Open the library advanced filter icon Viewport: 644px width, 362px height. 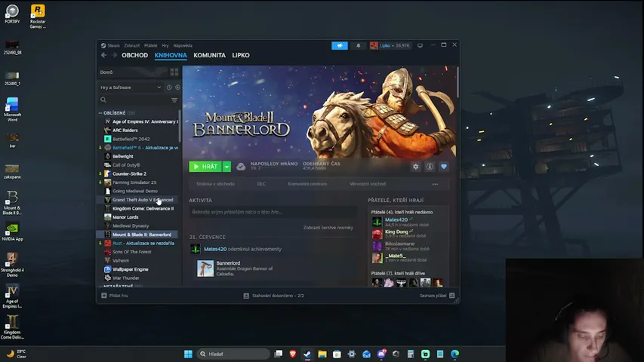tap(174, 100)
